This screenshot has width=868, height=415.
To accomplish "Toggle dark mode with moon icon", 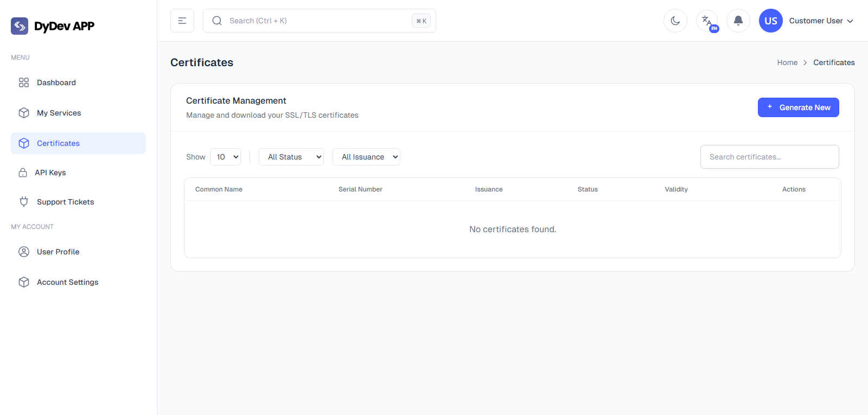I will [x=675, y=21].
